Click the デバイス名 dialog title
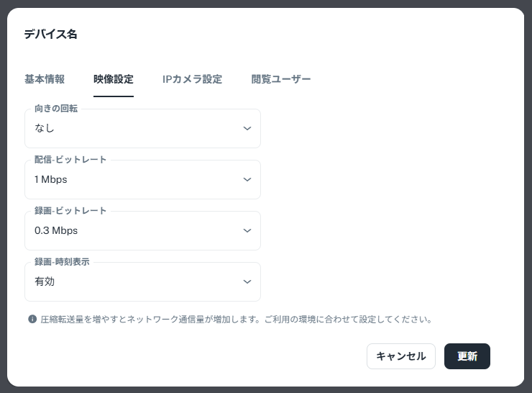This screenshot has height=393, width=532. coord(50,34)
